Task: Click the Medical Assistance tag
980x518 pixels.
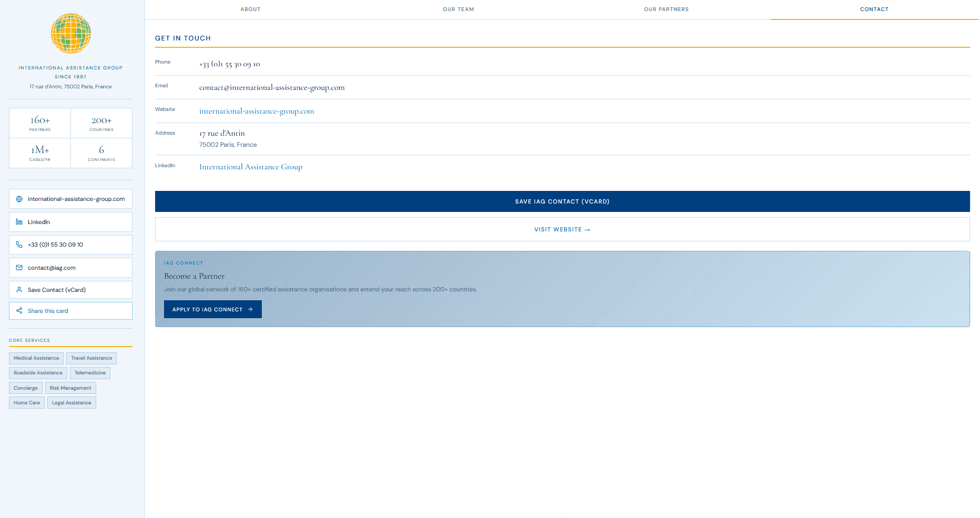Action: (x=36, y=358)
